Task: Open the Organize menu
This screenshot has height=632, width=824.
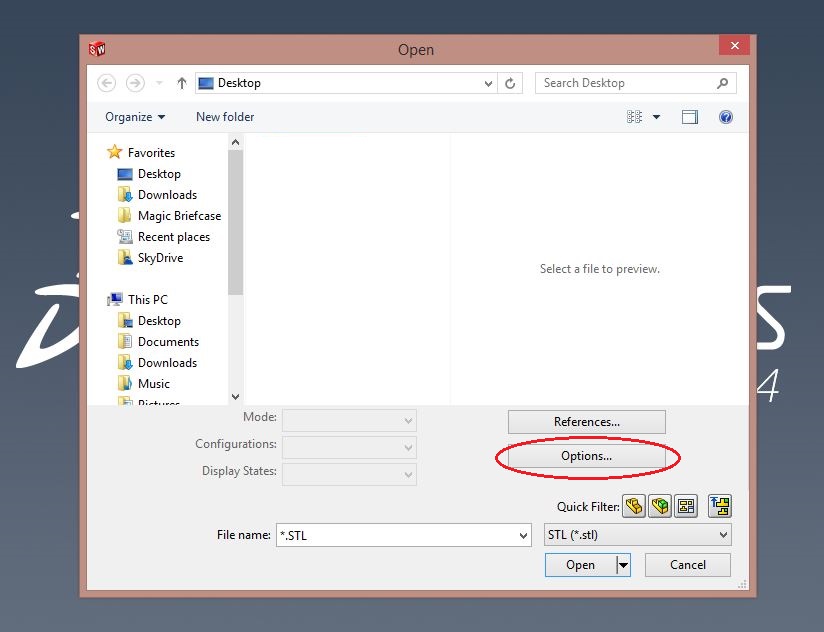Action: [135, 117]
